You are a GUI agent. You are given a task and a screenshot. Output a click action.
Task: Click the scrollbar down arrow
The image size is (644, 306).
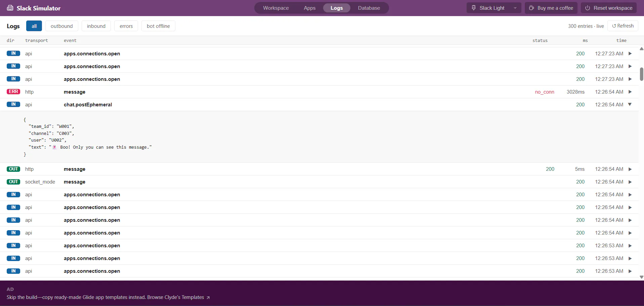[x=641, y=277]
